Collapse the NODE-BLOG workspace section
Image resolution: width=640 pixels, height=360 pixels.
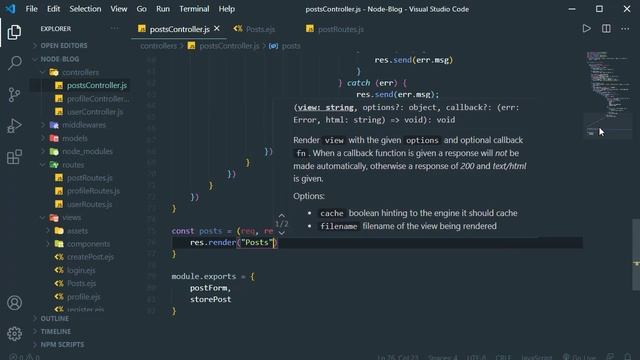(59, 59)
